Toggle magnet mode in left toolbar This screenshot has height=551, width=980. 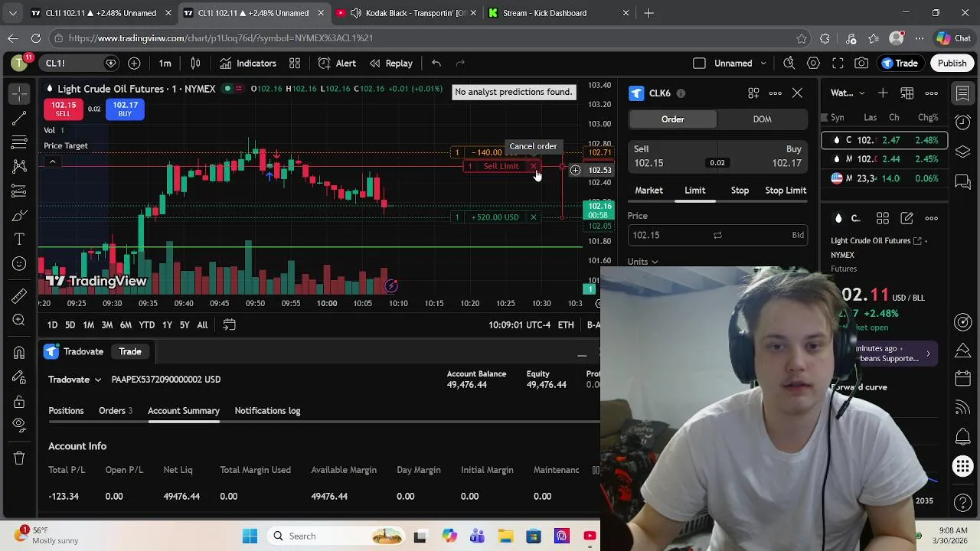pyautogui.click(x=19, y=353)
